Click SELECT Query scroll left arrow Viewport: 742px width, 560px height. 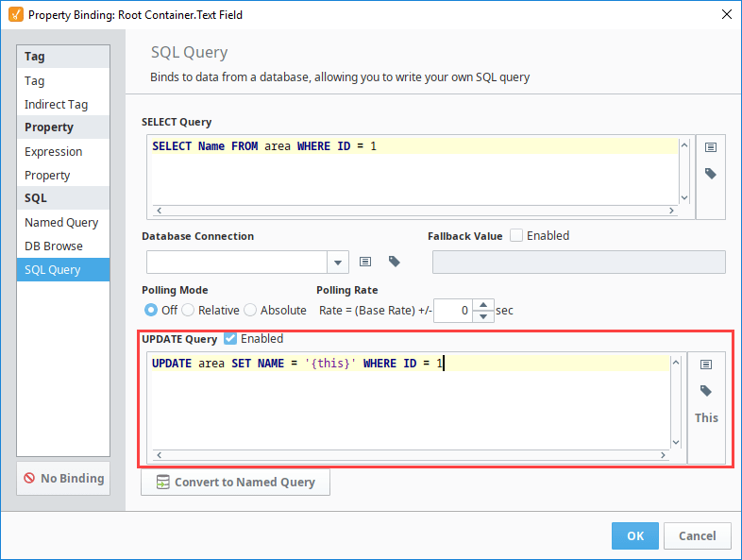tap(160, 211)
